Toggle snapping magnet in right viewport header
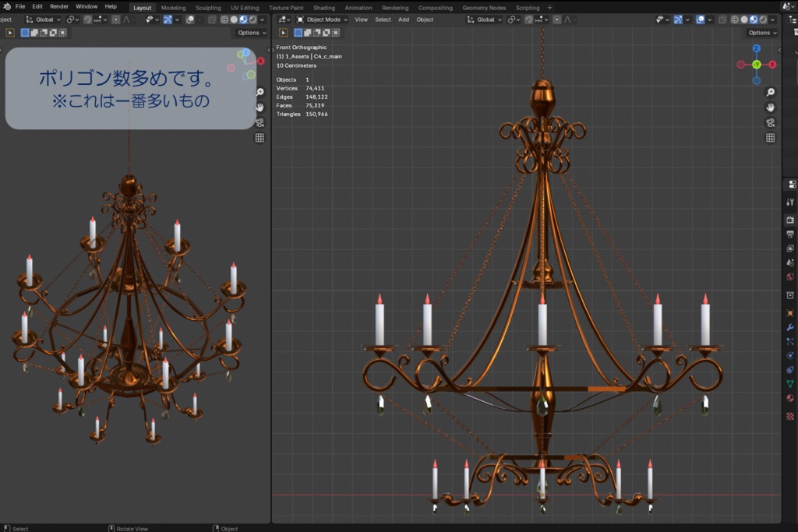 coord(529,19)
